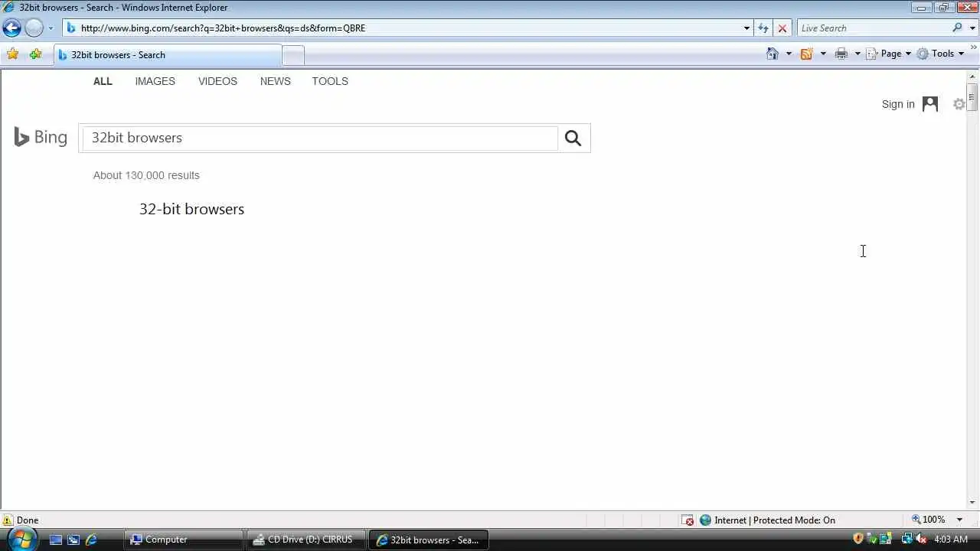
Task: Refresh the page with the Refresh icon
Action: point(763,28)
